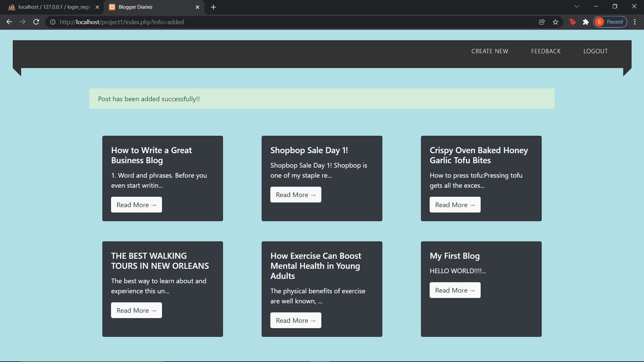The height and width of the screenshot is (362, 644).
Task: Open the share menu in the address bar
Action: (542, 22)
